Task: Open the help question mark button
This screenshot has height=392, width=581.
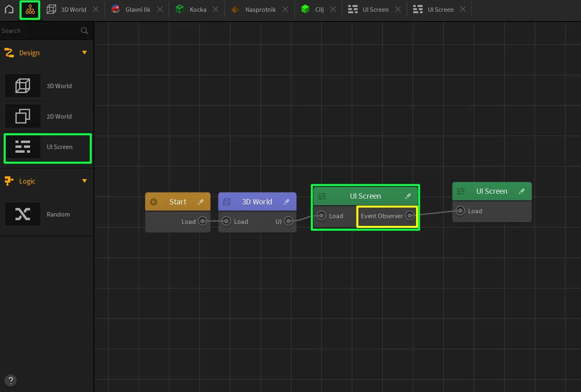Action: click(11, 381)
